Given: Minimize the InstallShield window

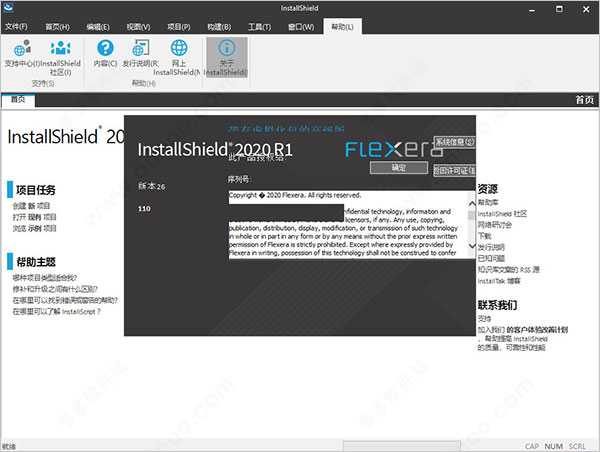Looking at the screenshot, I should 532,9.
